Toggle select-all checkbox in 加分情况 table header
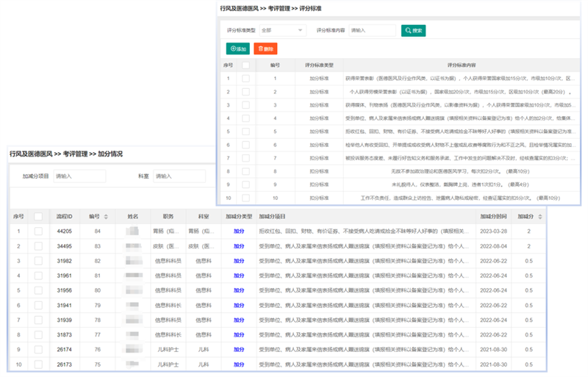 coord(38,217)
